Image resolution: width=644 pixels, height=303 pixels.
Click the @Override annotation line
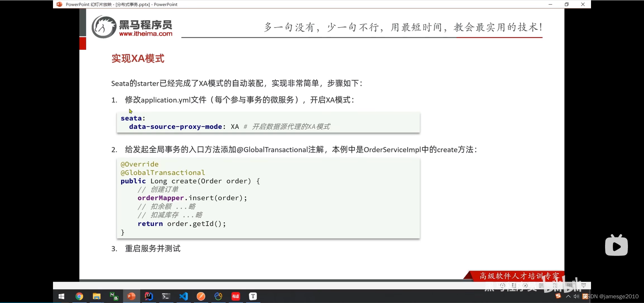[140, 164]
